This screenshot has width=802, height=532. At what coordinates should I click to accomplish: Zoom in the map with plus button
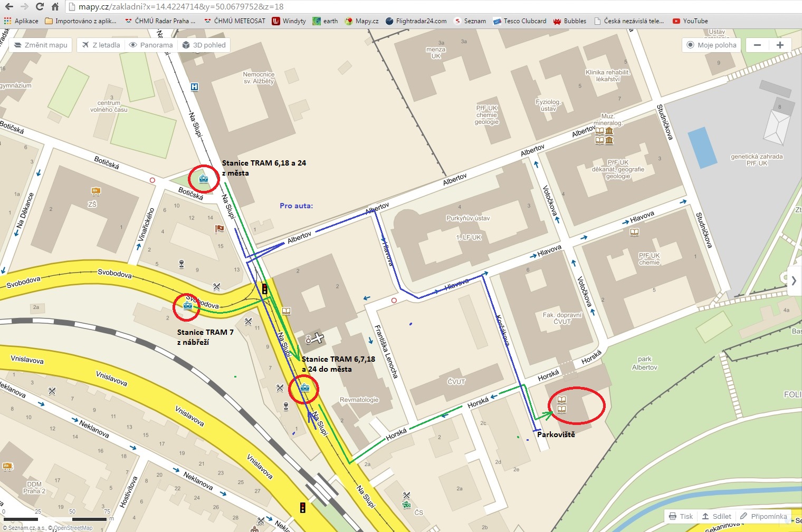click(780, 45)
